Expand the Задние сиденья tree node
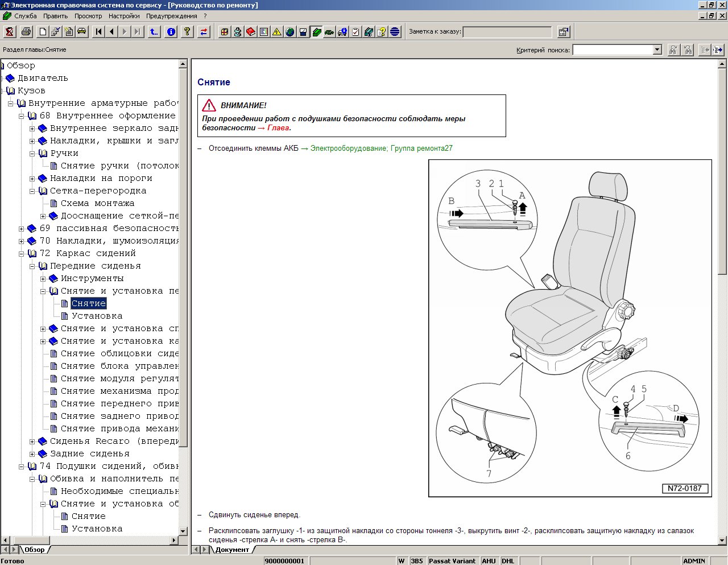Viewport: 728px width, 565px height. (32, 454)
